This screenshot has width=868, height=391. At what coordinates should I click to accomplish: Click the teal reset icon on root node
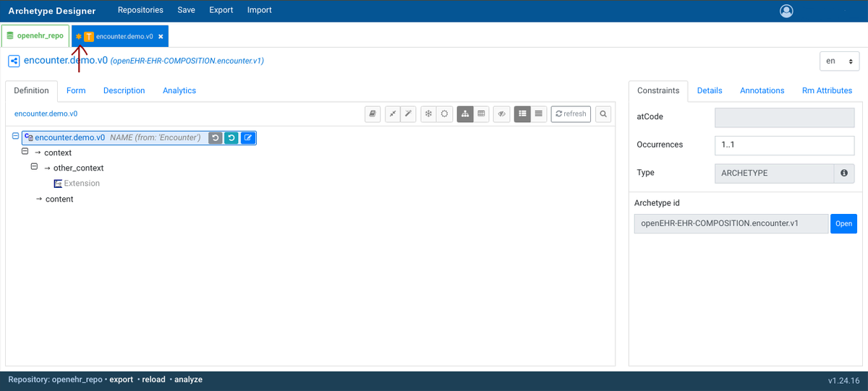tap(231, 138)
